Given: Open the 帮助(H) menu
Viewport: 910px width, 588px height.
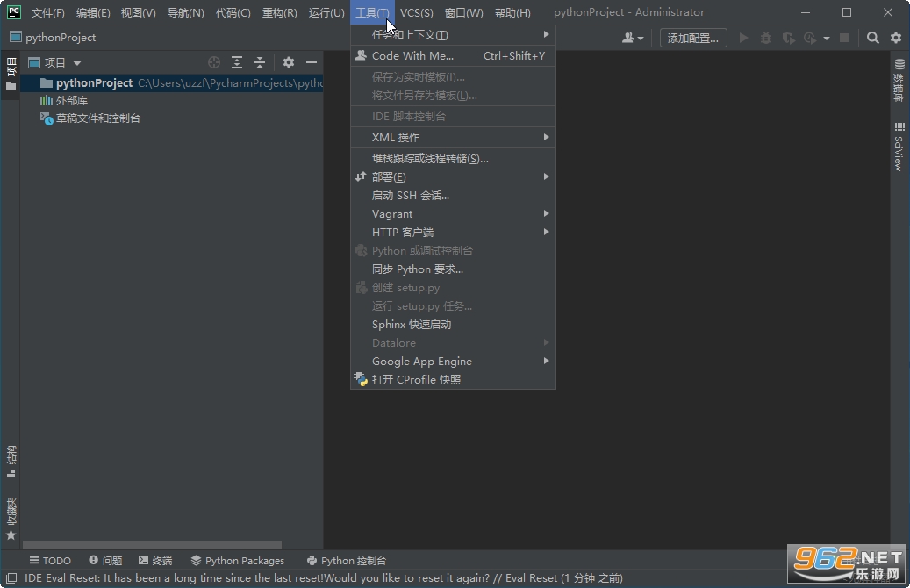Looking at the screenshot, I should [x=512, y=13].
